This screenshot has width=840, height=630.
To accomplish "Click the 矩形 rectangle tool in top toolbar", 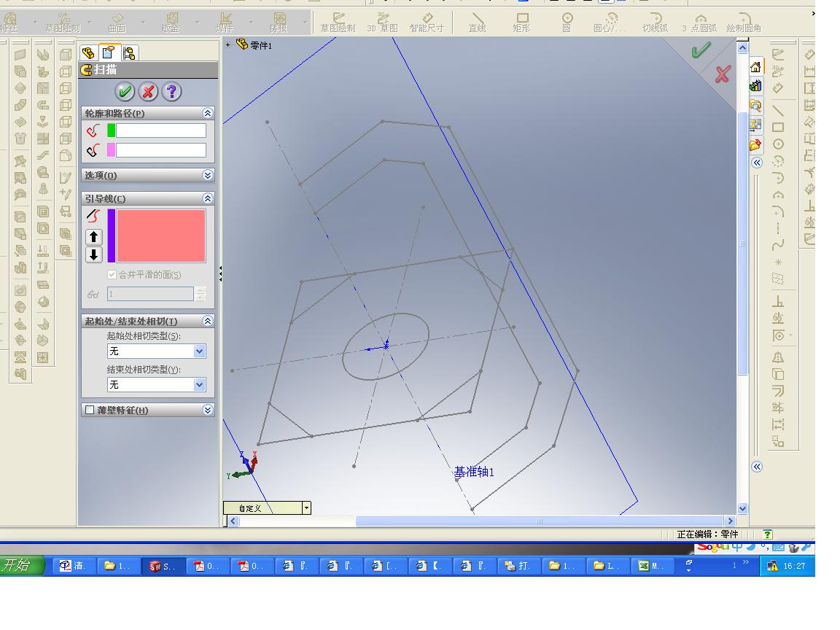I will click(521, 23).
